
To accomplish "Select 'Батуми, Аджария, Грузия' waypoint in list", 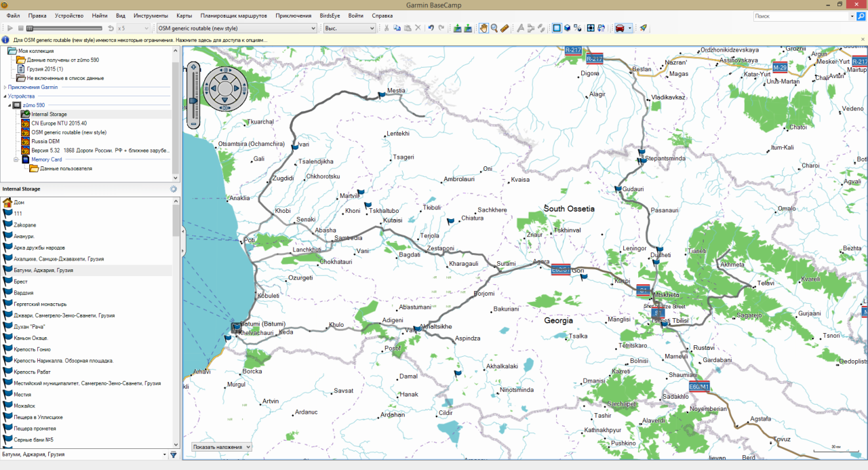I will 87,270.
